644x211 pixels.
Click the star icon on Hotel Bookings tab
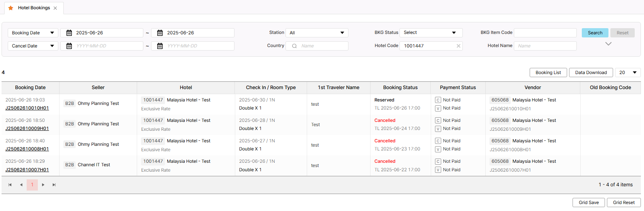tap(11, 8)
